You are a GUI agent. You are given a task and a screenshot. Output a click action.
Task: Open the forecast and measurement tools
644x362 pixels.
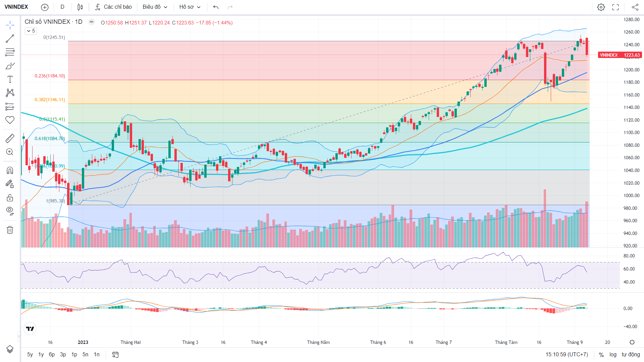[10, 107]
